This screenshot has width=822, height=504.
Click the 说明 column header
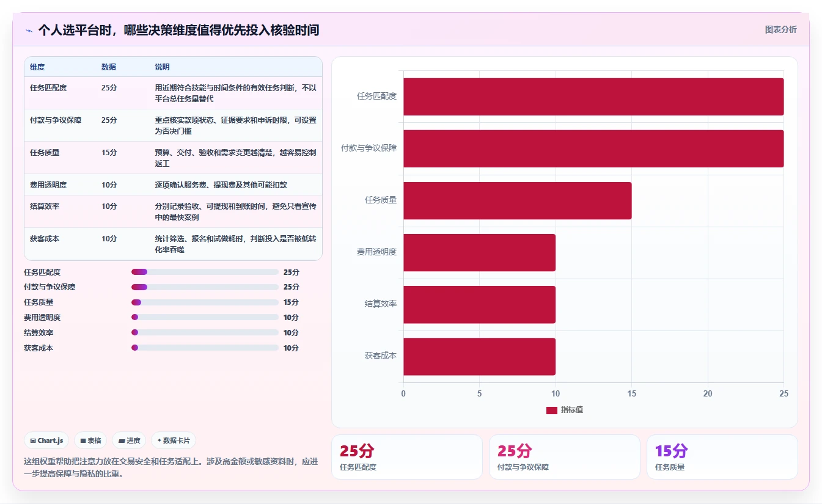[162, 67]
